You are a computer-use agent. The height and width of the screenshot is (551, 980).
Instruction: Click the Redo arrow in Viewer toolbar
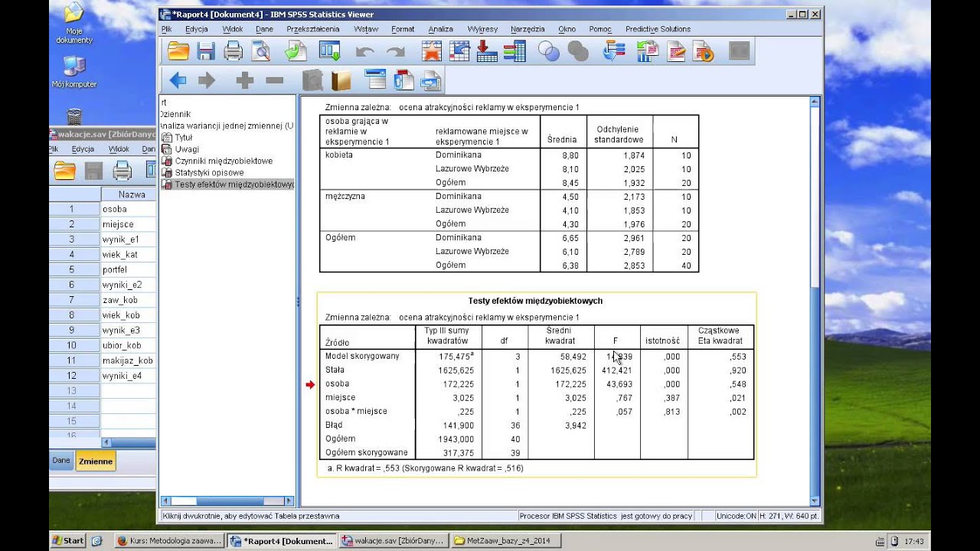[395, 52]
